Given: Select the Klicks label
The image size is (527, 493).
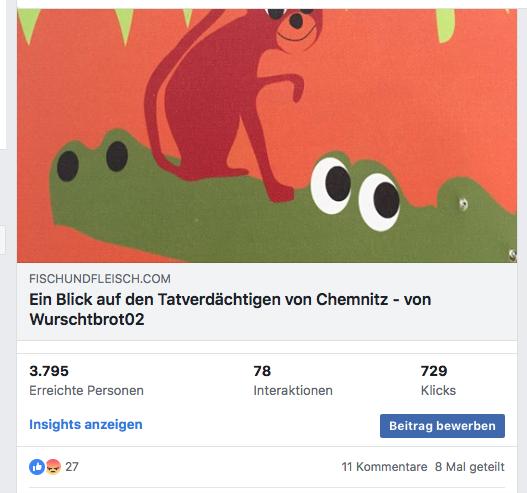Looking at the screenshot, I should (438, 390).
